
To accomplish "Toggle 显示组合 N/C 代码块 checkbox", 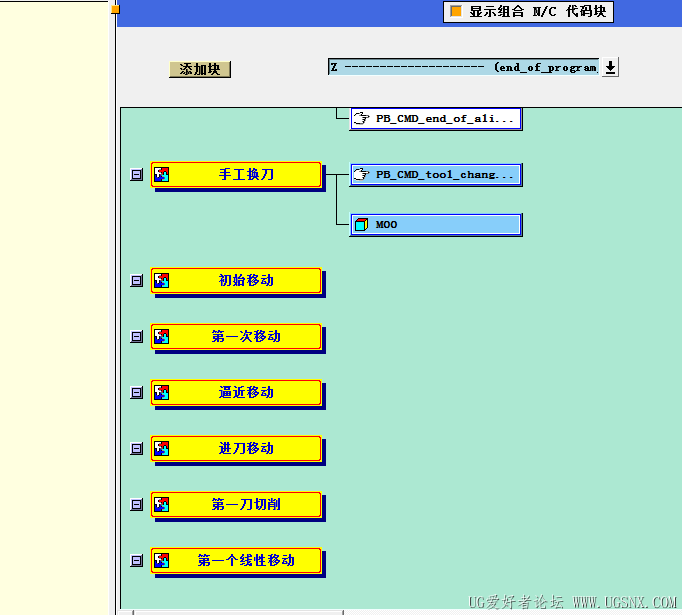I will 456,11.
